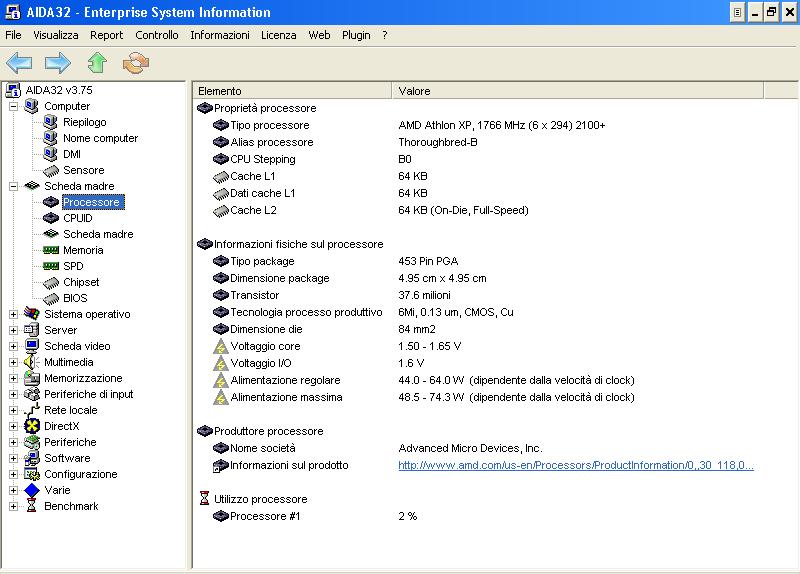Collapse the Computer tree node
This screenshot has height=574, width=800.
pos(13,106)
